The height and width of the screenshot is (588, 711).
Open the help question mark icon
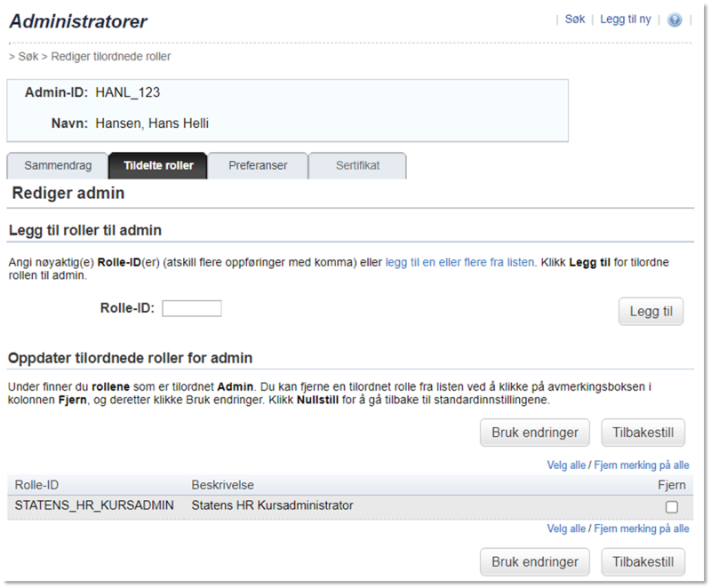(x=675, y=20)
